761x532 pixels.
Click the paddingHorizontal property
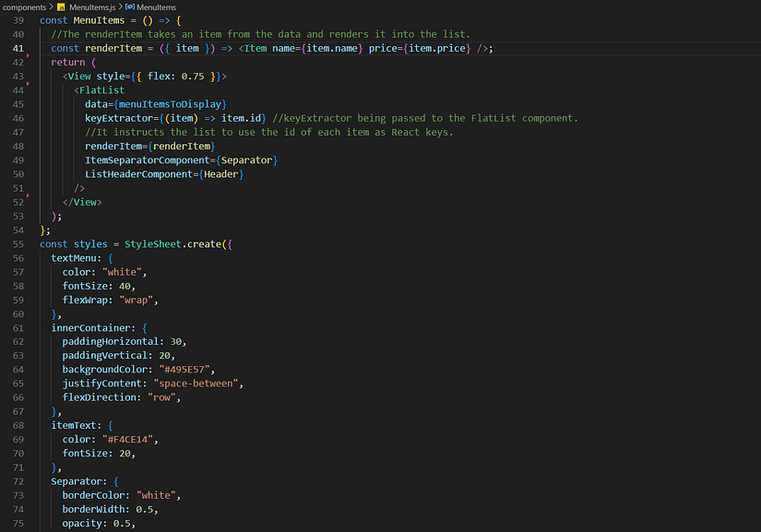point(111,341)
